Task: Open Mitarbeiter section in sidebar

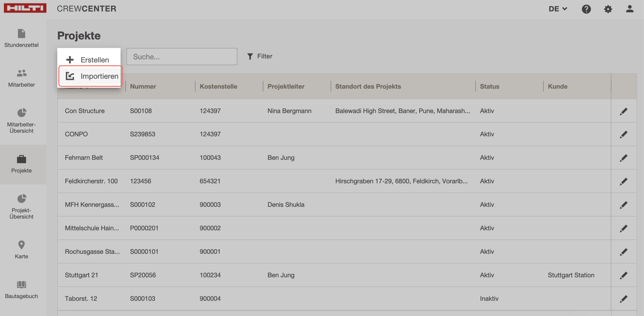Action: (x=21, y=78)
